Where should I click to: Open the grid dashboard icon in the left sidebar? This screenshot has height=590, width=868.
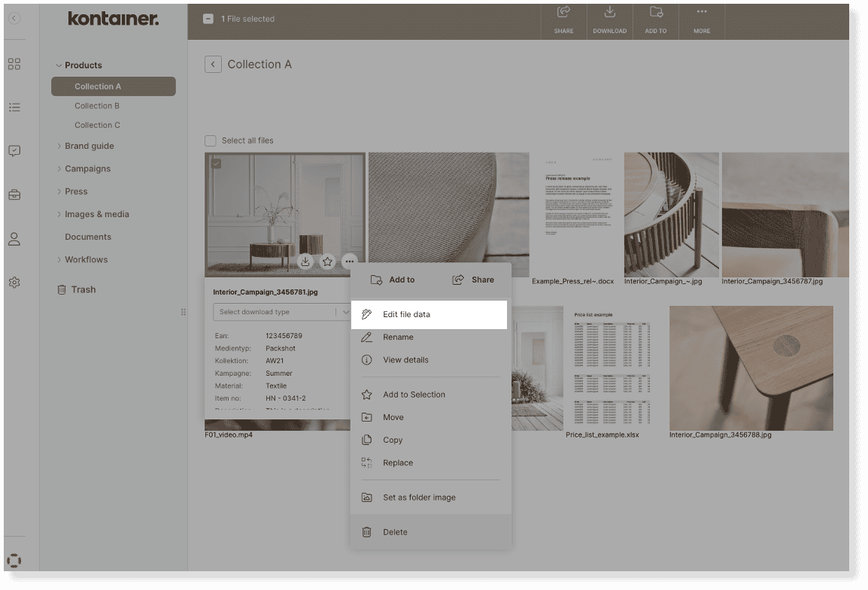pyautogui.click(x=14, y=64)
